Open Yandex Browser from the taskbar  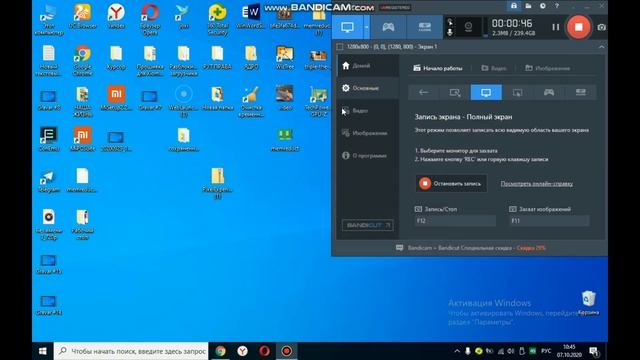point(242,351)
